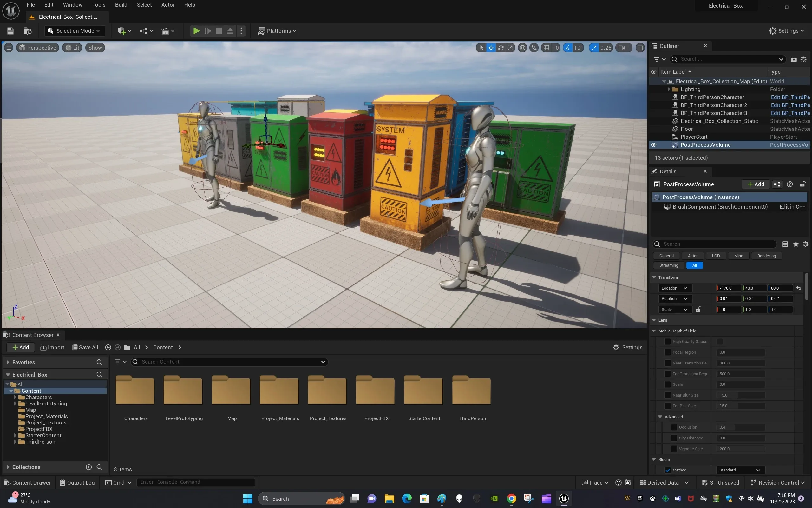Collapse the Transform section

654,277
